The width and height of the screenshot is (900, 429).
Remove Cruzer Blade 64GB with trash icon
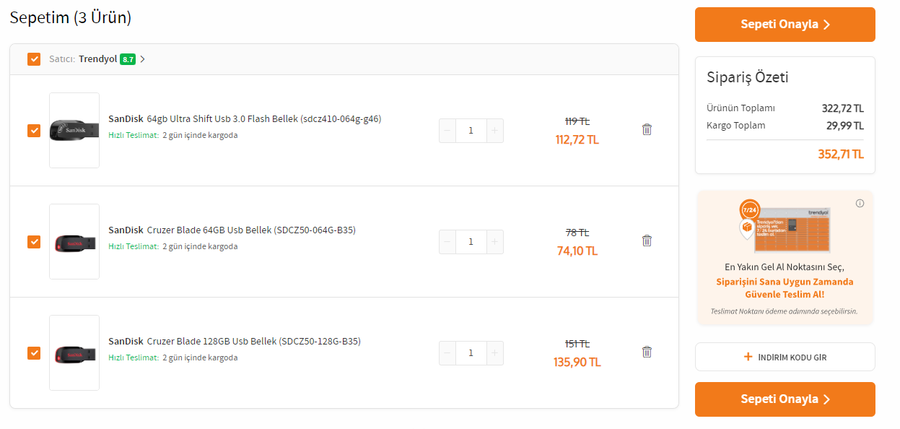tap(647, 241)
